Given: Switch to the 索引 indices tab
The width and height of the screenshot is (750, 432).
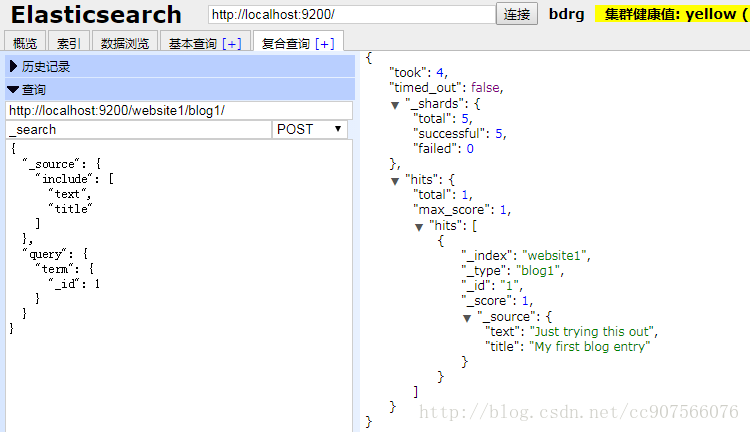Looking at the screenshot, I should coord(68,43).
